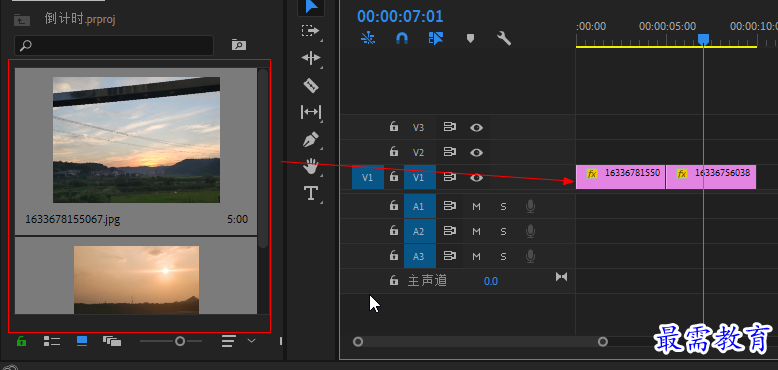Toggle lock on track A3
778x370 pixels.
click(x=393, y=255)
